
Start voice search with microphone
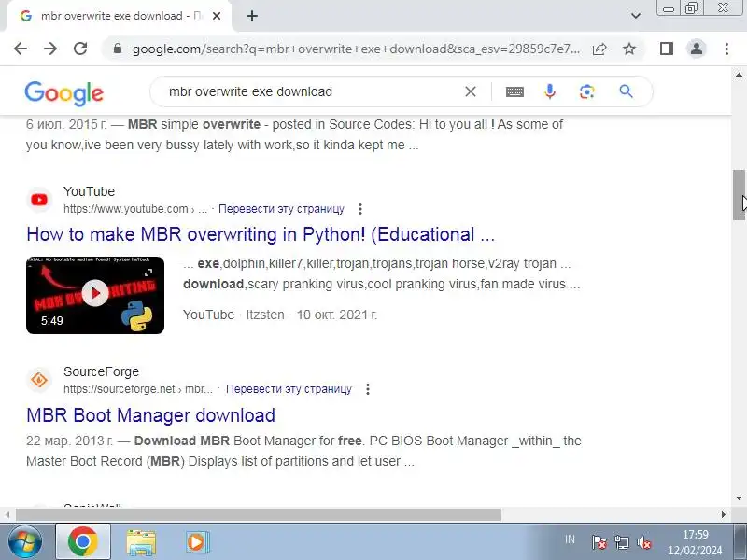[550, 91]
